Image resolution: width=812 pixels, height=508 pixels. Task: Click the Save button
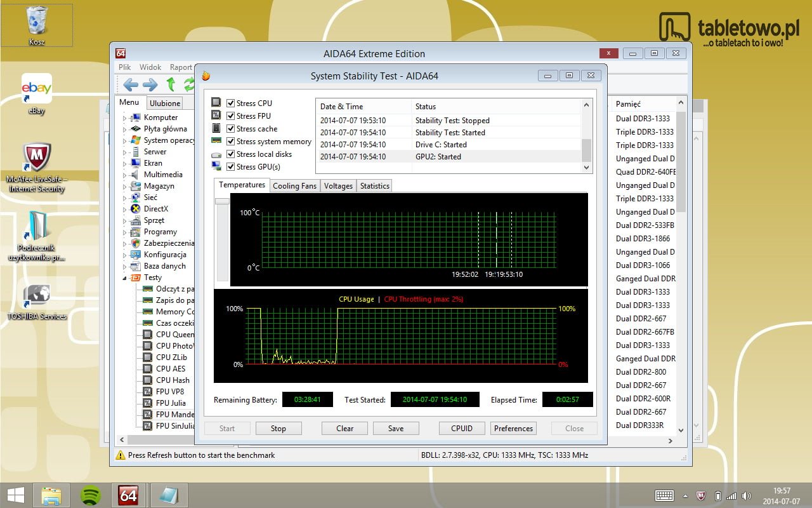point(396,428)
